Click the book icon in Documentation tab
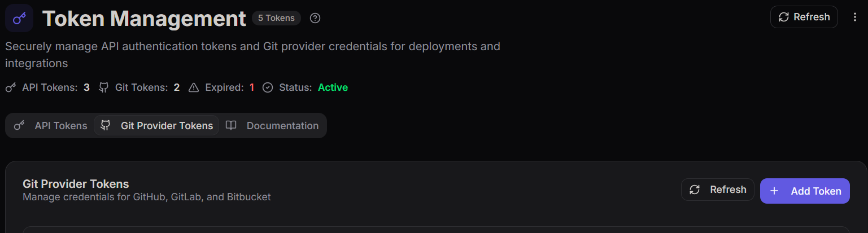Screen dimensions: 868x233 (x=230, y=125)
